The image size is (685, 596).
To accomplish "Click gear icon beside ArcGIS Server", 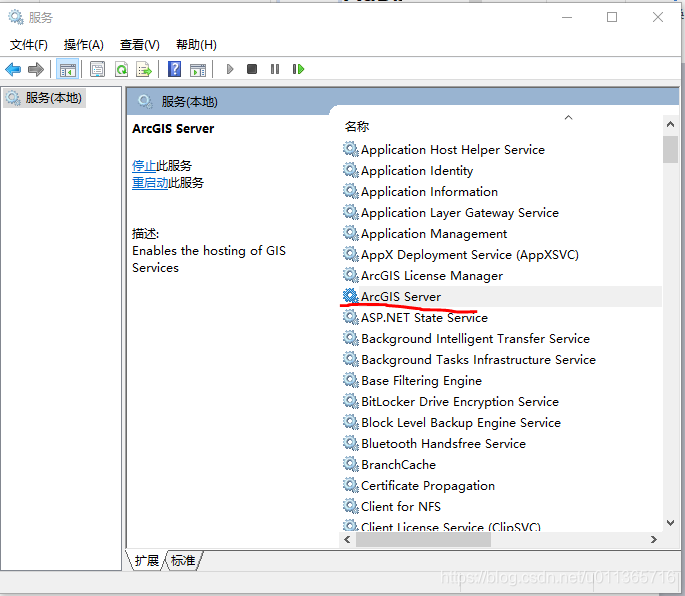I will 350,296.
